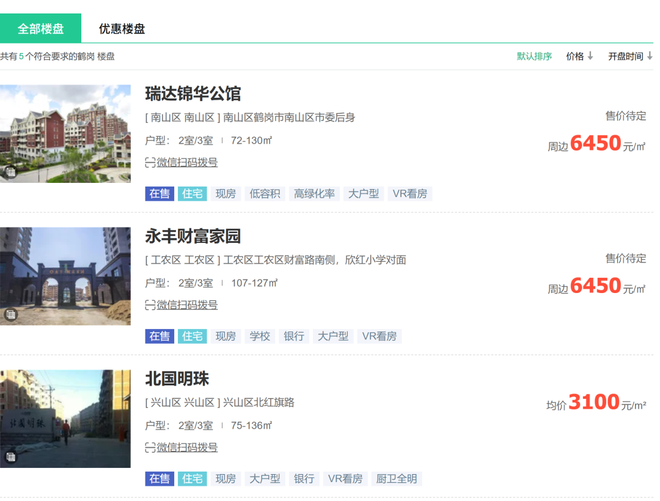Click the QR scan icon under 永丰财富家园
Image resolution: width=660 pixels, height=501 pixels.
pyautogui.click(x=150, y=305)
